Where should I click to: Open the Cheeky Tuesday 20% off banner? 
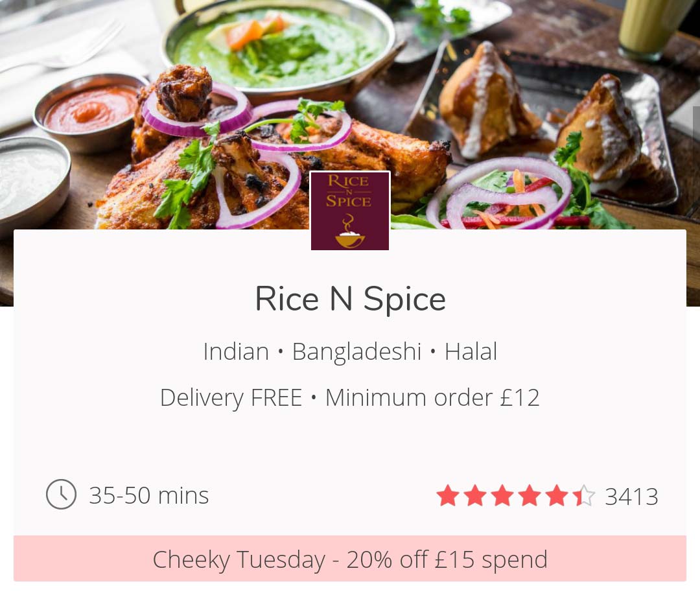click(x=350, y=558)
